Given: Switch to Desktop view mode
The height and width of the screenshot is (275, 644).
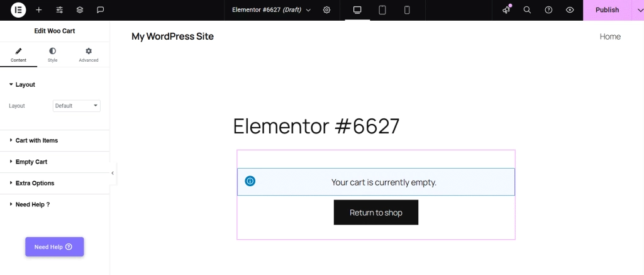Looking at the screenshot, I should pos(357,10).
